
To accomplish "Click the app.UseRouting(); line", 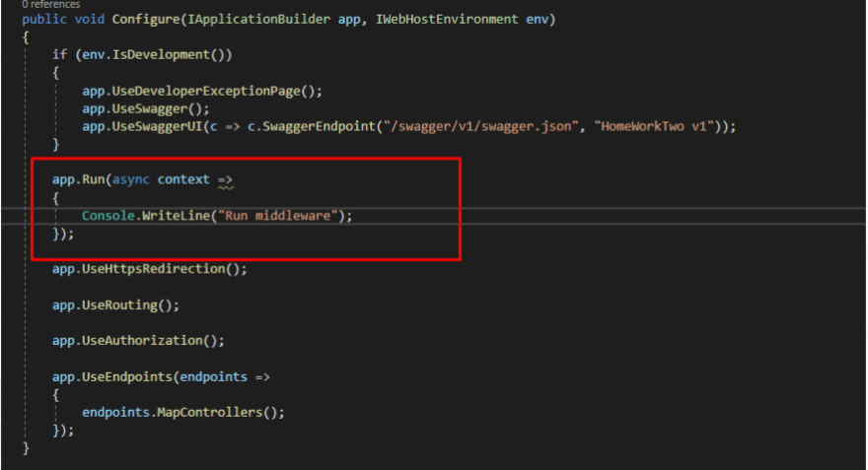I will (115, 305).
